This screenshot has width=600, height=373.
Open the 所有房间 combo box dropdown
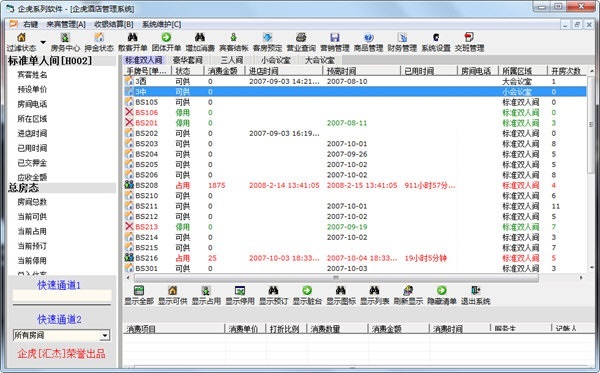[x=104, y=336]
